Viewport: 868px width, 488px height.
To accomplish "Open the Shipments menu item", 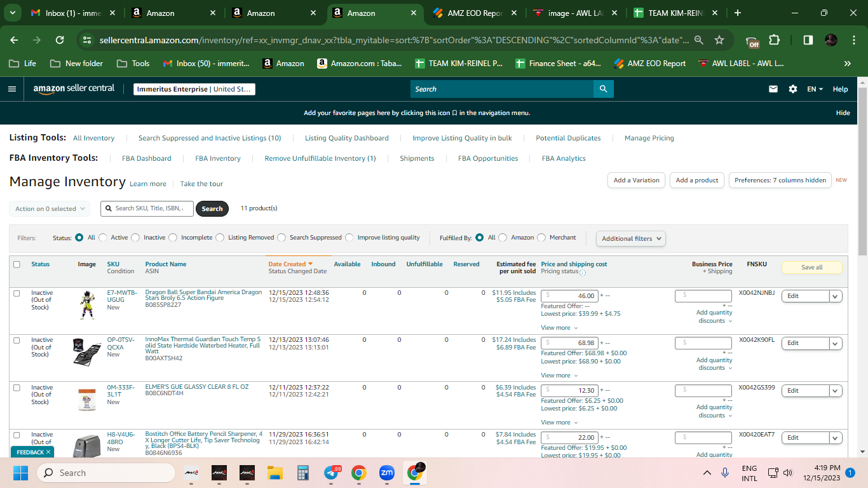I will 417,158.
